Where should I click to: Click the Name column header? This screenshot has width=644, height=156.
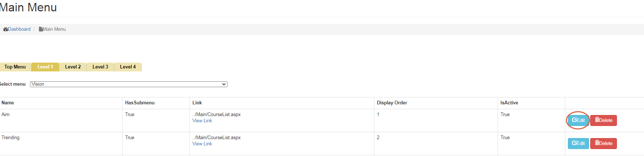(8, 103)
